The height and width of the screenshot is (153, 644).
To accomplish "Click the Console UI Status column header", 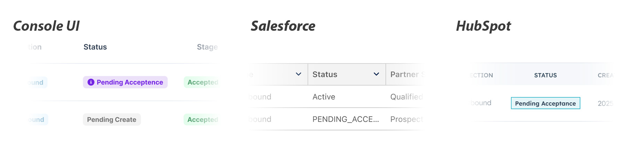I will pos(95,47).
